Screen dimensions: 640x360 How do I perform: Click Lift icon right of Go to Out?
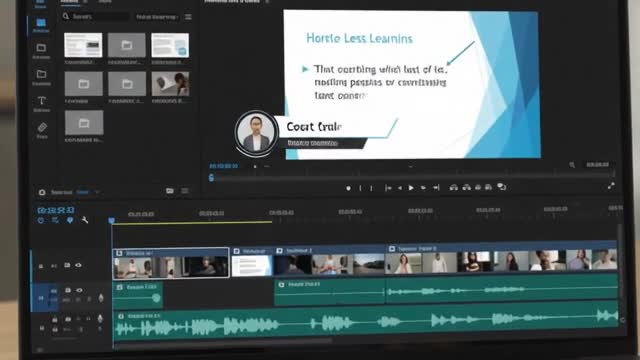(x=453, y=187)
